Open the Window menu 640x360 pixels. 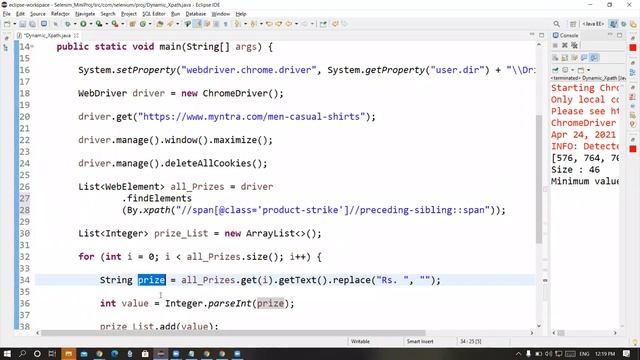pos(220,14)
